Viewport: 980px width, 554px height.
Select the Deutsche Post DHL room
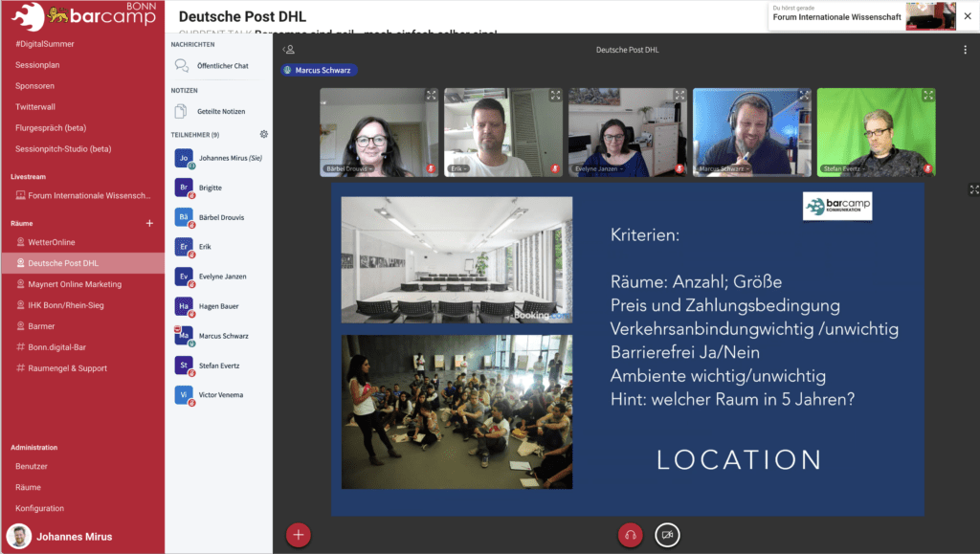click(82, 263)
